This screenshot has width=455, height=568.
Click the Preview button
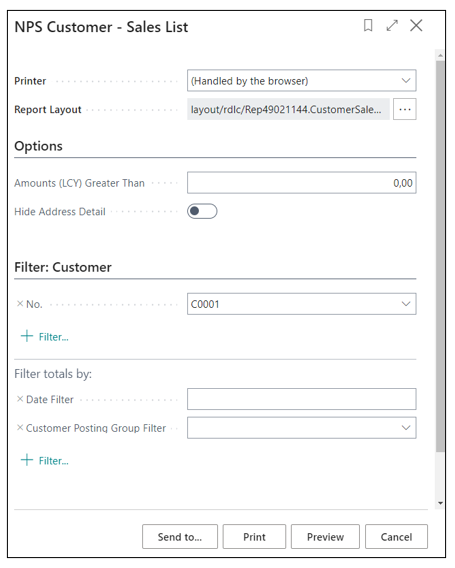tap(325, 536)
